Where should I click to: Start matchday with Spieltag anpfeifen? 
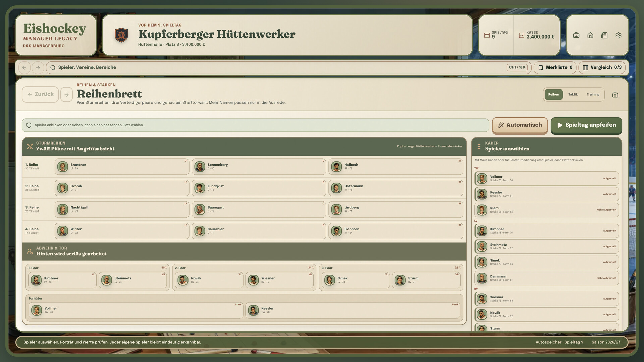point(586,125)
